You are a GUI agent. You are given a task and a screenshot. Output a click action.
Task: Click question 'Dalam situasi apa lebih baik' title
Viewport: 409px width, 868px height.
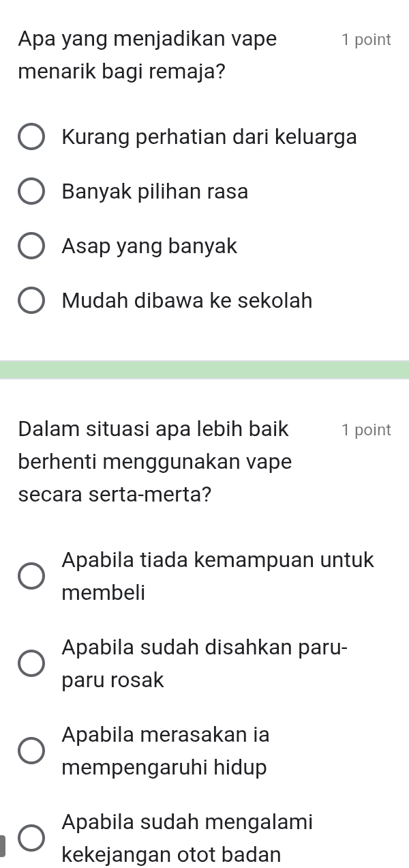(x=154, y=430)
